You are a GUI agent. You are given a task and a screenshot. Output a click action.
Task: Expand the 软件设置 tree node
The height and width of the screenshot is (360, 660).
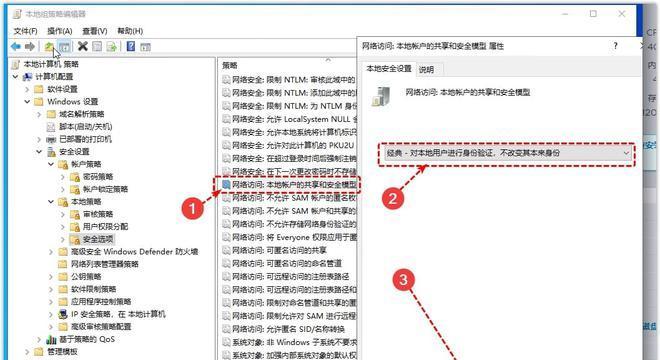[x=27, y=89]
